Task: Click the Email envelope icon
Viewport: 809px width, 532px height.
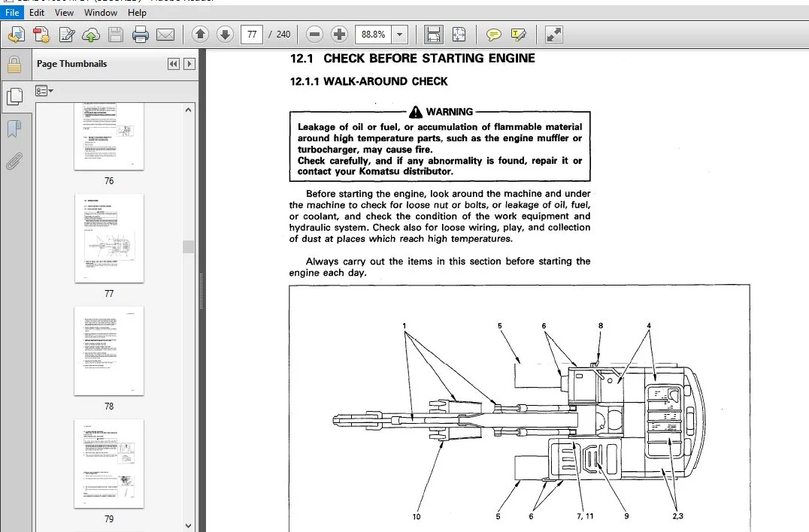Action: pyautogui.click(x=165, y=35)
